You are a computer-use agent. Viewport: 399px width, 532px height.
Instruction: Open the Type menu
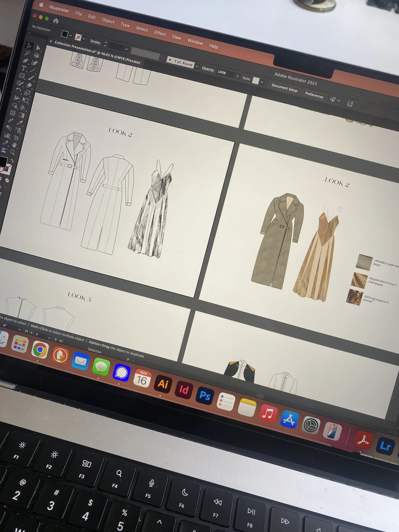click(125, 25)
